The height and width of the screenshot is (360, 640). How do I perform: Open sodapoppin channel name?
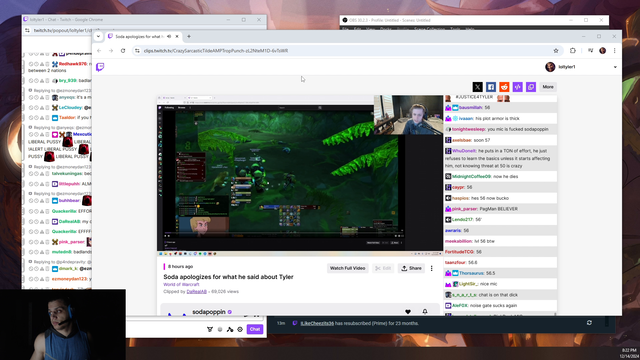(x=209, y=312)
